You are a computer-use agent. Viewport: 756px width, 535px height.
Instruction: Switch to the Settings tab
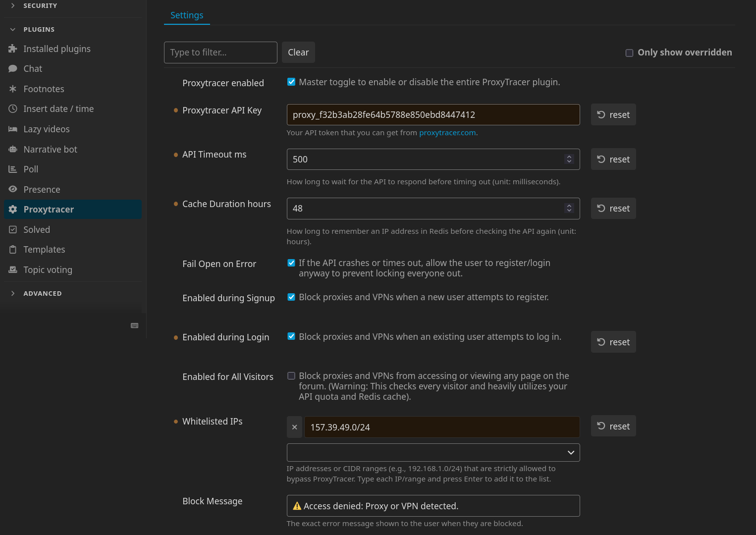tap(187, 15)
